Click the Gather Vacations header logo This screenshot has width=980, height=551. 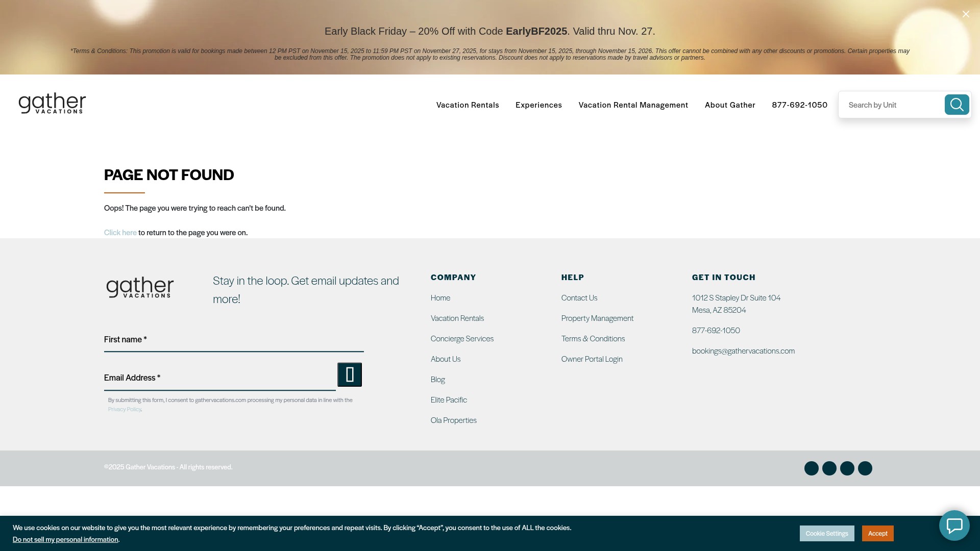(x=52, y=103)
